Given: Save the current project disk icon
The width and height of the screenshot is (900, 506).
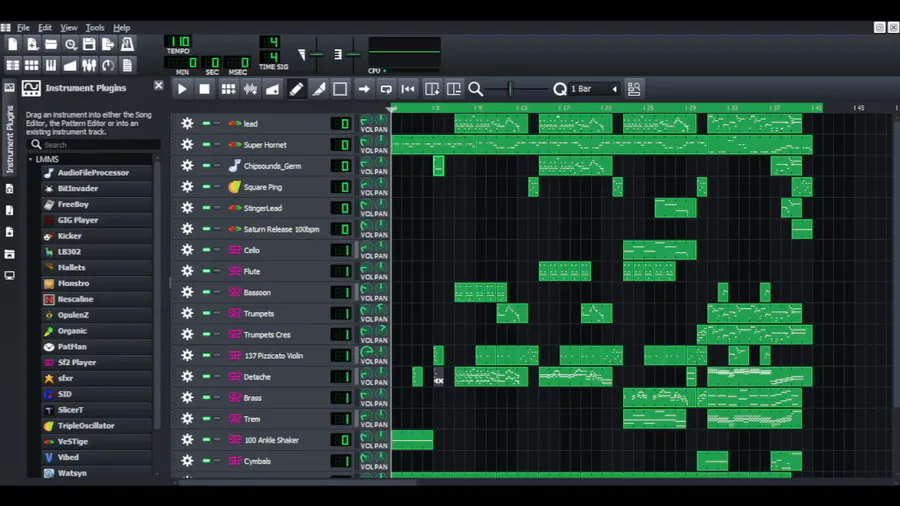Looking at the screenshot, I should coord(89,44).
